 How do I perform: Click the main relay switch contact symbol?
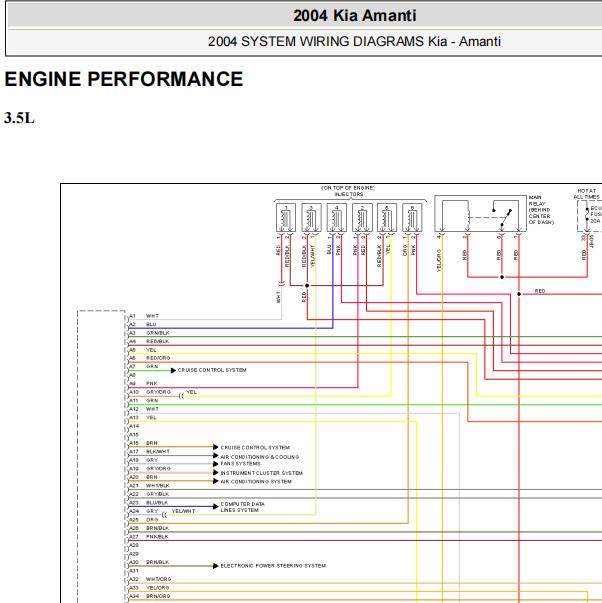point(503,218)
